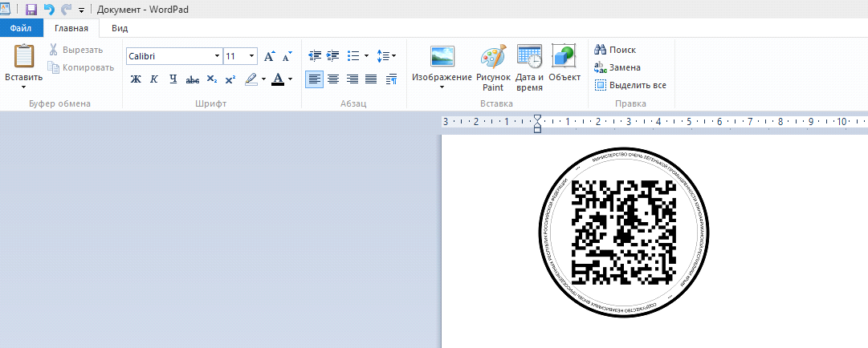Viewport: 868px width, 348px height.
Task: Decrease paragraph indent
Action: click(315, 56)
